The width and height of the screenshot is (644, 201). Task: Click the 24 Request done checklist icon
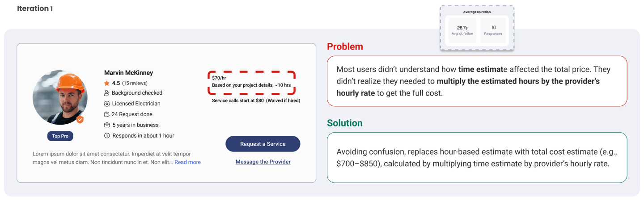pos(106,114)
